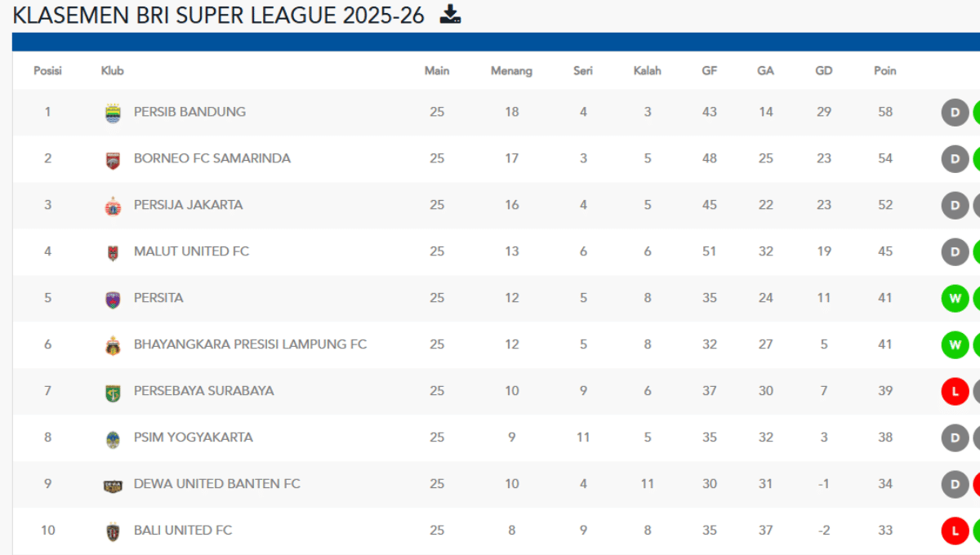Click the Bhayangkara Presisi Lampung FC badge
Screen dimensions: 980x555
(x=110, y=344)
